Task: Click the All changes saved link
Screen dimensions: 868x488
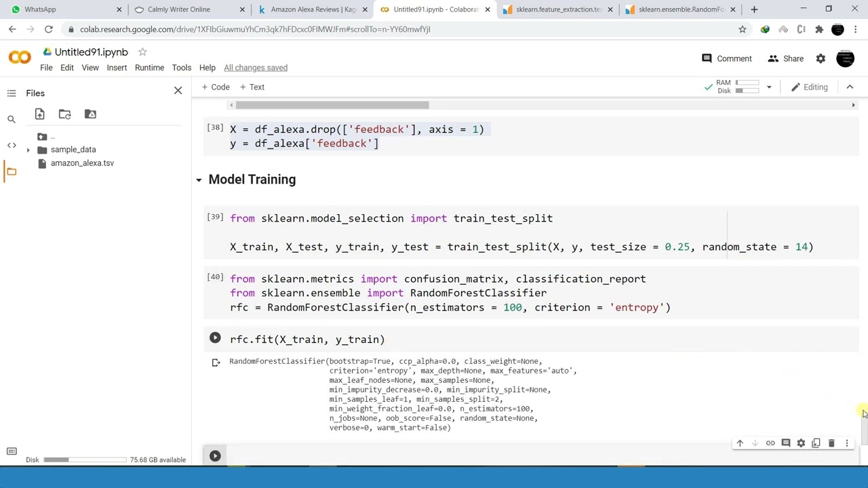Action: click(256, 68)
